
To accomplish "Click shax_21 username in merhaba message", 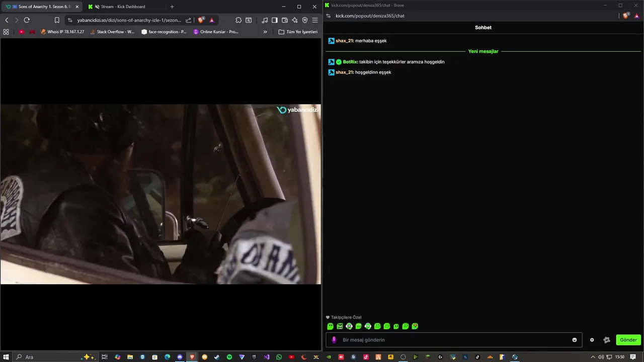I will coord(345,41).
